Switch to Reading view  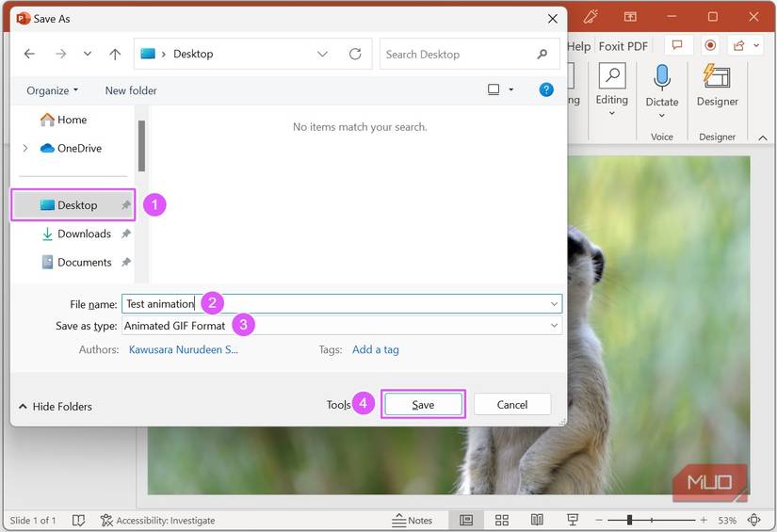(537, 521)
